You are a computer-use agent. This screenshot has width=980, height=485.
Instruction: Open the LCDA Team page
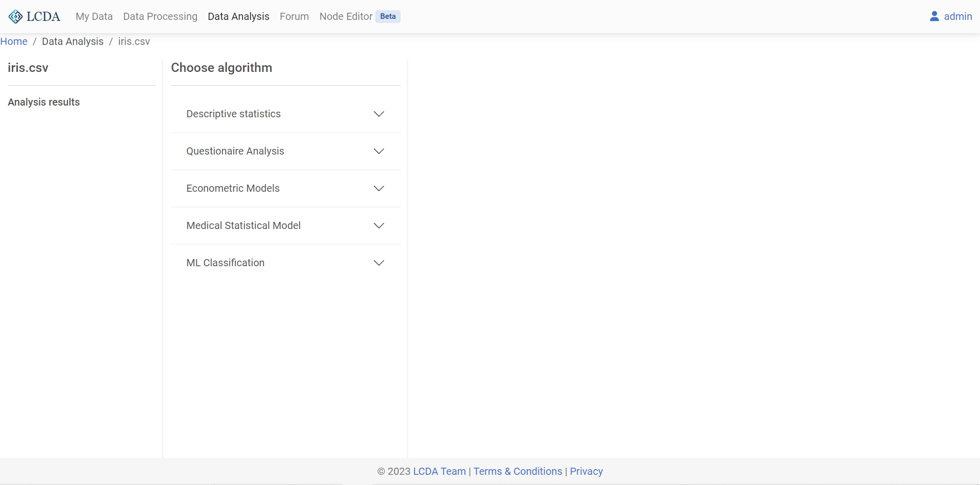tap(439, 471)
